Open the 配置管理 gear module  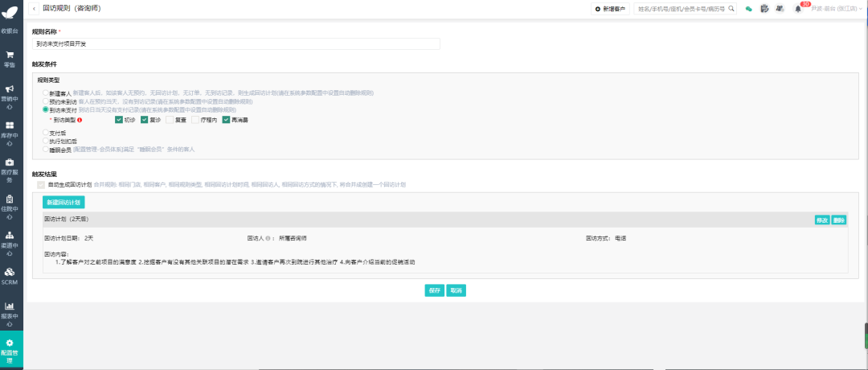11,350
